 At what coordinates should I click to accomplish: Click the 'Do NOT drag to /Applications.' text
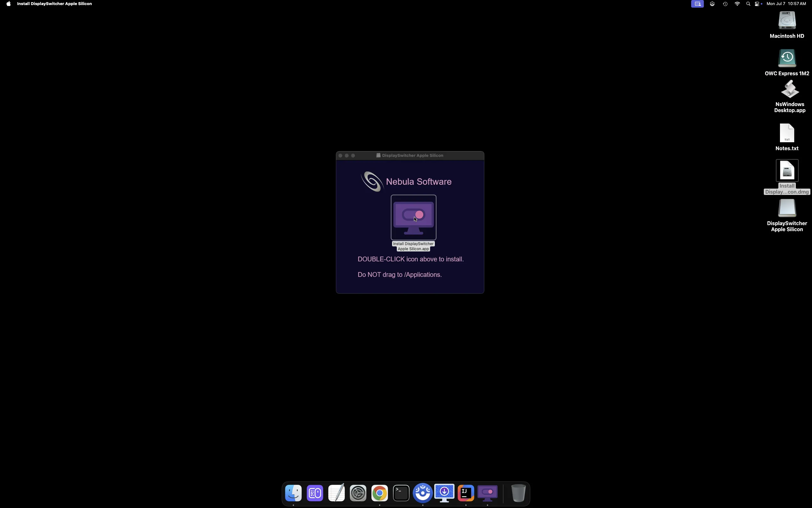tap(400, 275)
